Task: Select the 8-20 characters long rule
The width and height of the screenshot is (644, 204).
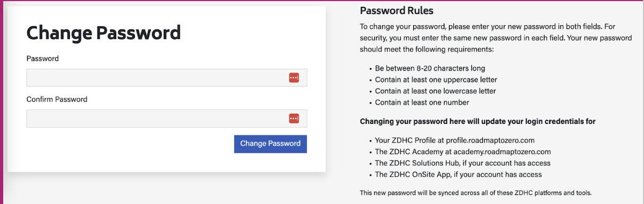Action: 430,68
